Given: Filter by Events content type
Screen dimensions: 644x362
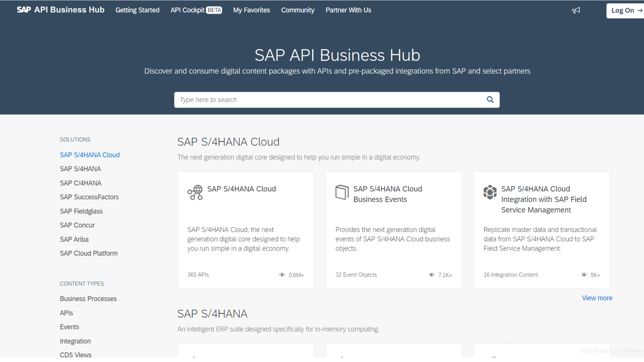Looking at the screenshot, I should point(69,327).
